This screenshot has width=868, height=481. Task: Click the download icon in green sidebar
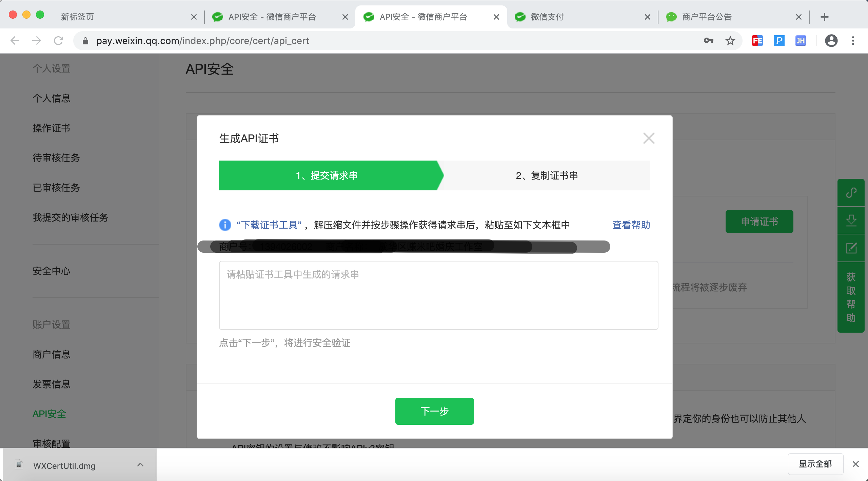click(x=851, y=221)
